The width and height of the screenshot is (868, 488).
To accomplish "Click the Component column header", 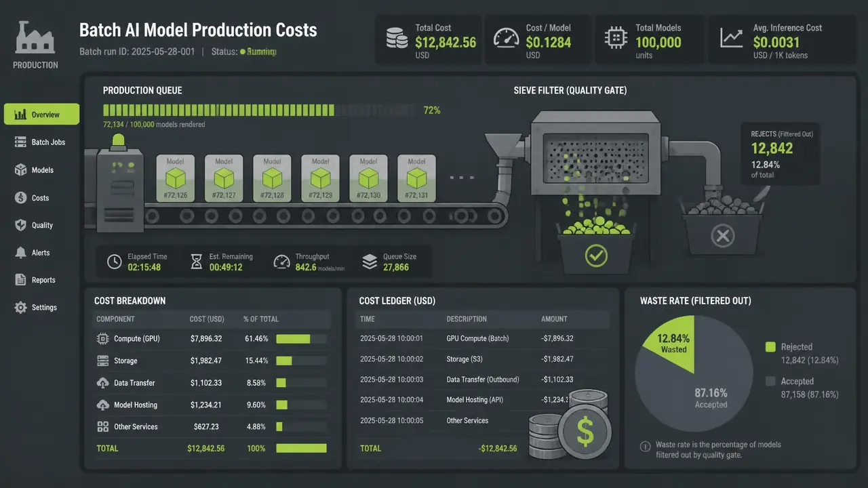I will 115,319.
